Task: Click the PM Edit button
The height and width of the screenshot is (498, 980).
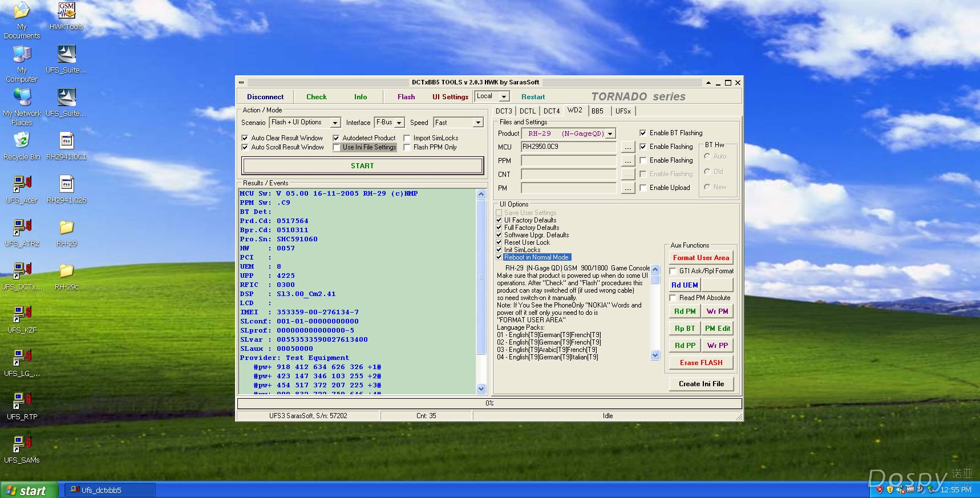Action: (x=717, y=329)
